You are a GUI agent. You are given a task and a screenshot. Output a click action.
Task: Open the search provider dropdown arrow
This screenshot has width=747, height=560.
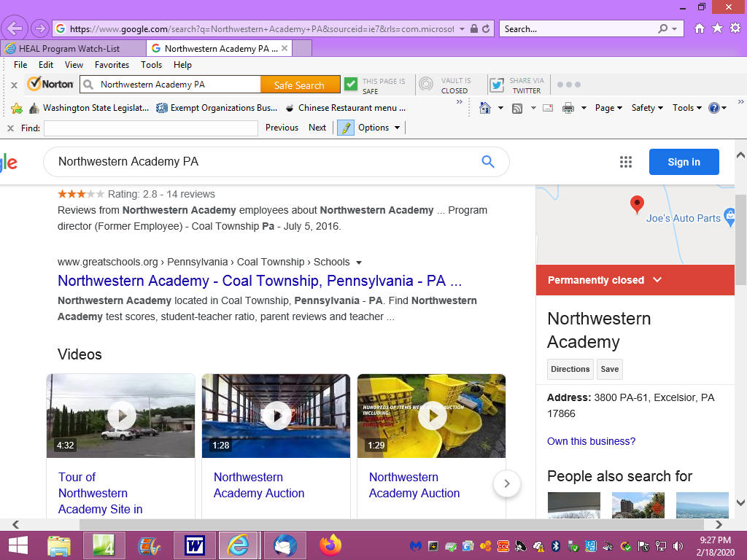pyautogui.click(x=675, y=29)
